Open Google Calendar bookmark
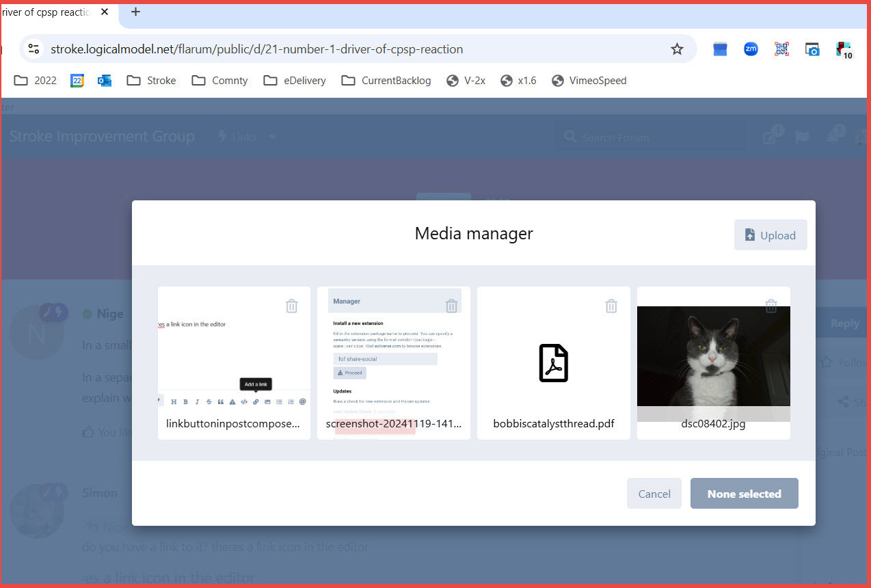 [77, 81]
